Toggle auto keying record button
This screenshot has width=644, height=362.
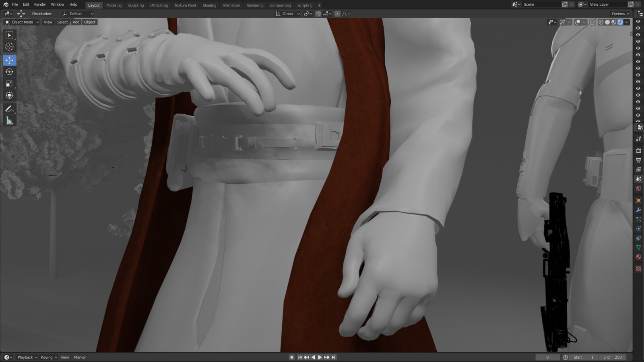(292, 357)
